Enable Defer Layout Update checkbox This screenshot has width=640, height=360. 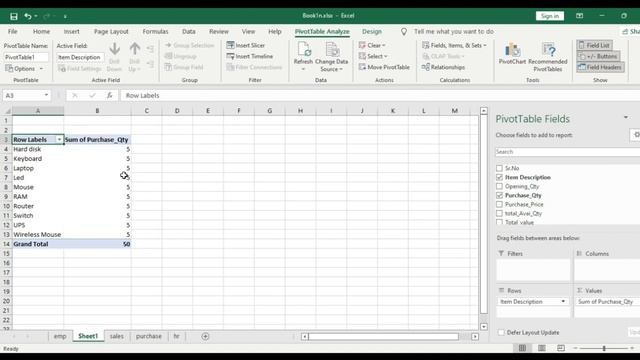pyautogui.click(x=501, y=333)
